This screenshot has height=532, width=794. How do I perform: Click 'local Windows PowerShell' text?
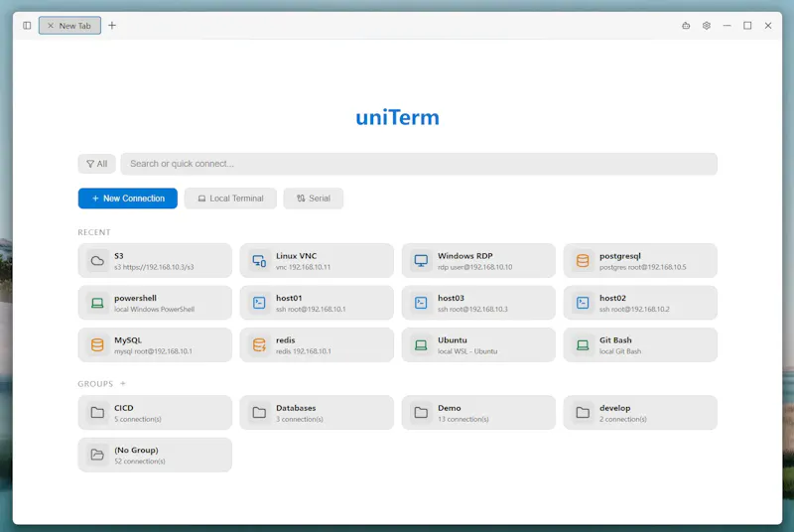[155, 310]
